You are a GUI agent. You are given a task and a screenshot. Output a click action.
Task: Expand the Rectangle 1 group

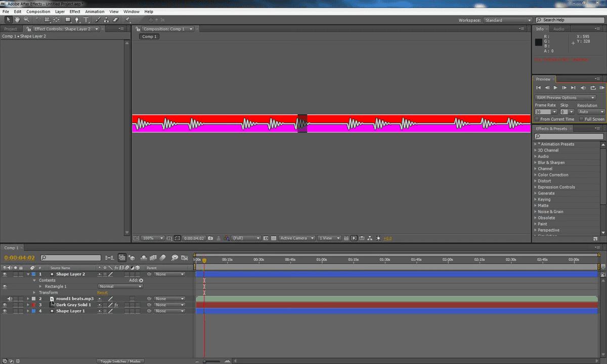pos(40,286)
